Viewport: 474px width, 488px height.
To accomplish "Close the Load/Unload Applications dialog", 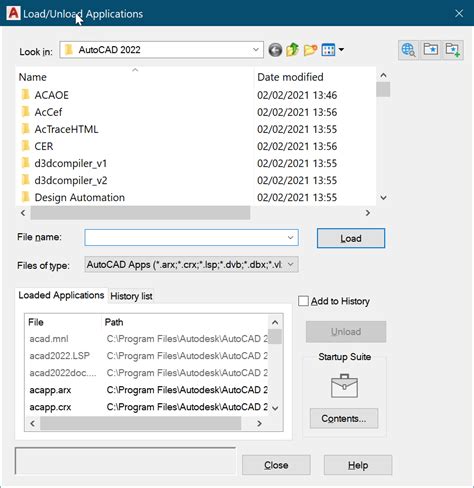I will tap(459, 13).
